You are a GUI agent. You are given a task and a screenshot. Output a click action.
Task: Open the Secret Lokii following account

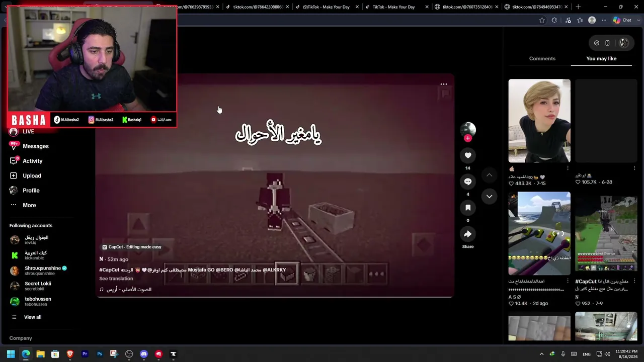(x=31, y=286)
